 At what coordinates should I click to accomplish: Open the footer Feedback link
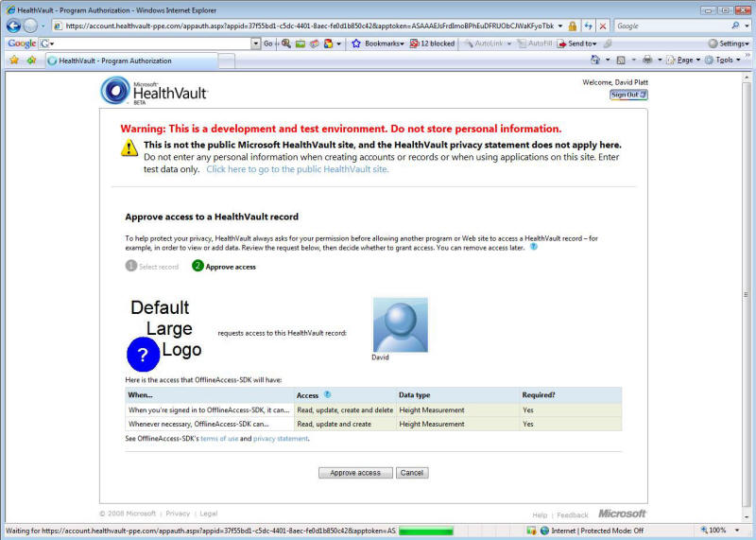tap(573, 514)
